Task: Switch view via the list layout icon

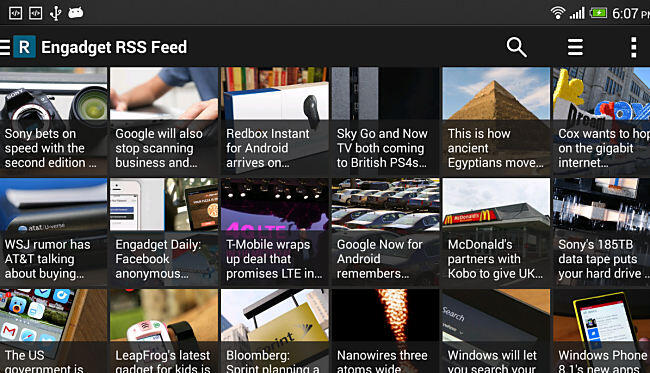Action: [x=575, y=47]
